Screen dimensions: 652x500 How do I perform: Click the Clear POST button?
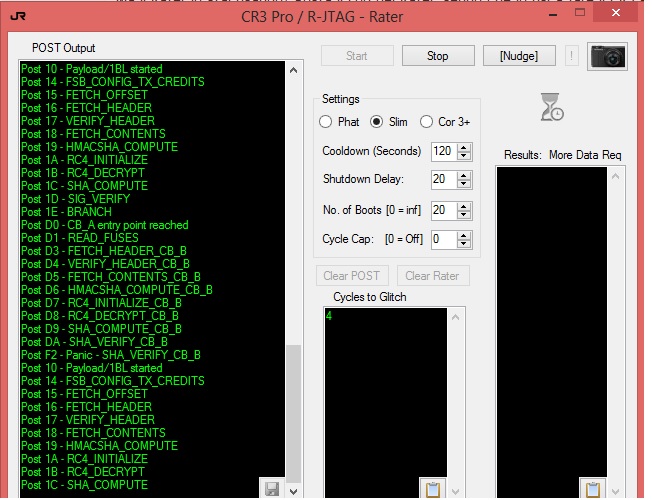[x=352, y=276]
